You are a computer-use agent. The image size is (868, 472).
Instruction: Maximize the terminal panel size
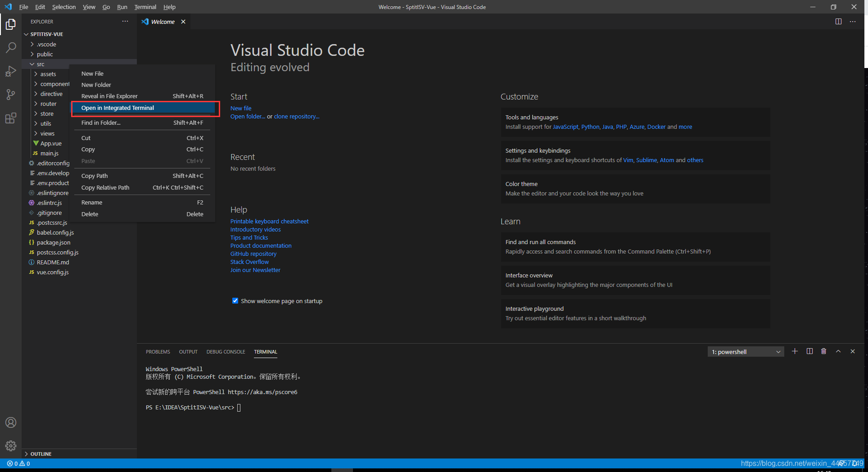coord(838,351)
